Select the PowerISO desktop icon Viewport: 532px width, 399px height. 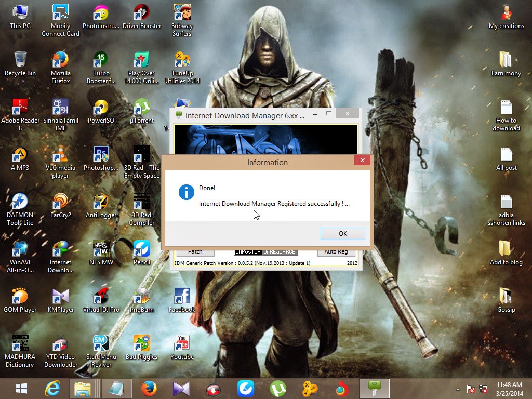pos(101,111)
